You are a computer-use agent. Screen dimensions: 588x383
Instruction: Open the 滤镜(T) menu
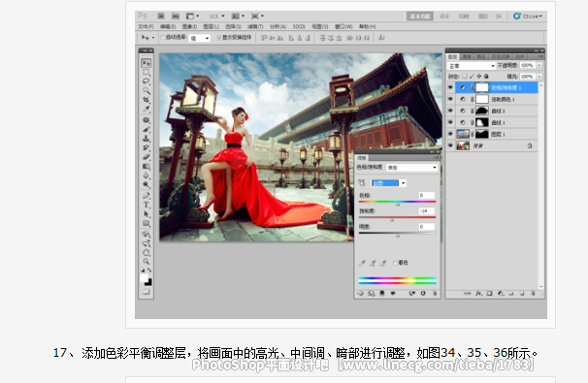pos(255,26)
